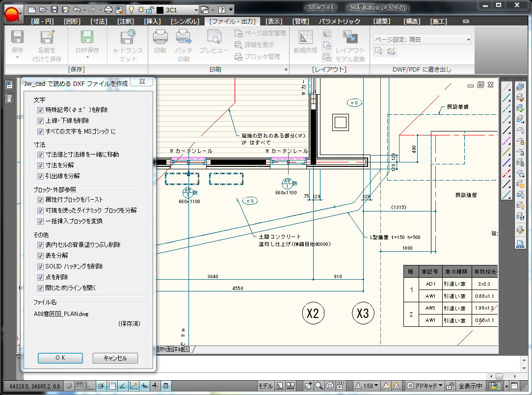Image resolution: width=532 pixels, height=395 pixels.
Task: Uncheck 寸法を分解 checkbox
Action: click(40, 165)
